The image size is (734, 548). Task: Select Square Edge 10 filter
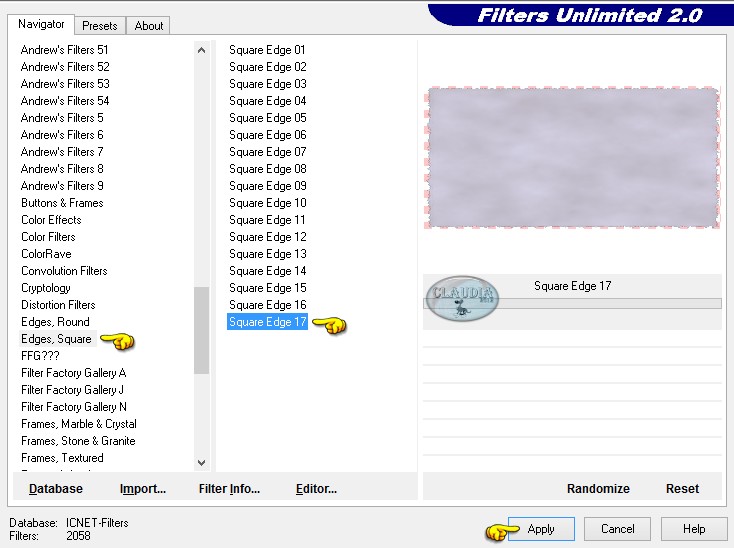[268, 203]
